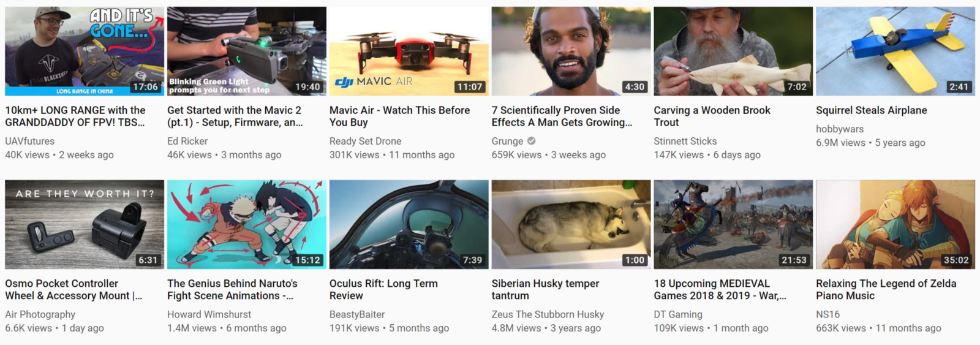Open title '7 Scientifically Proven Side Effects'
The image size is (980, 345).
[x=562, y=116]
